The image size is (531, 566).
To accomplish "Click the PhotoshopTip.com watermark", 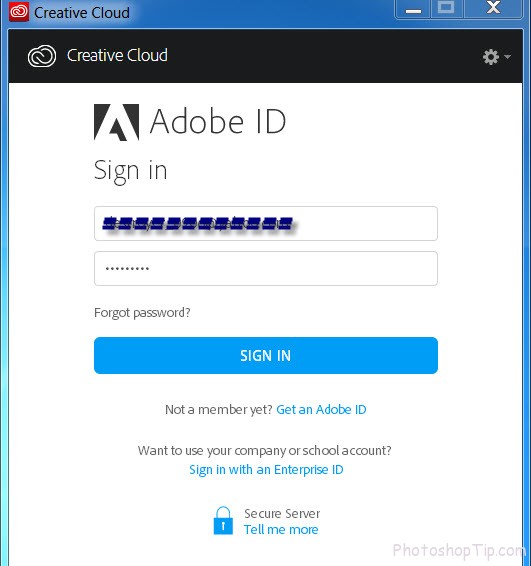I will tap(459, 550).
